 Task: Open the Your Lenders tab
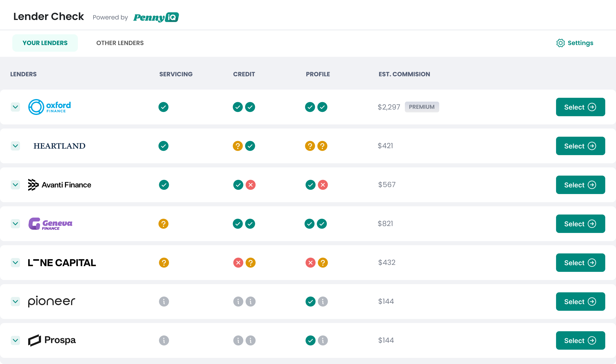coord(45,43)
